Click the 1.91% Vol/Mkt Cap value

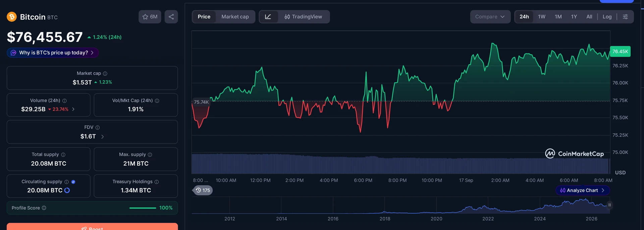tap(136, 109)
